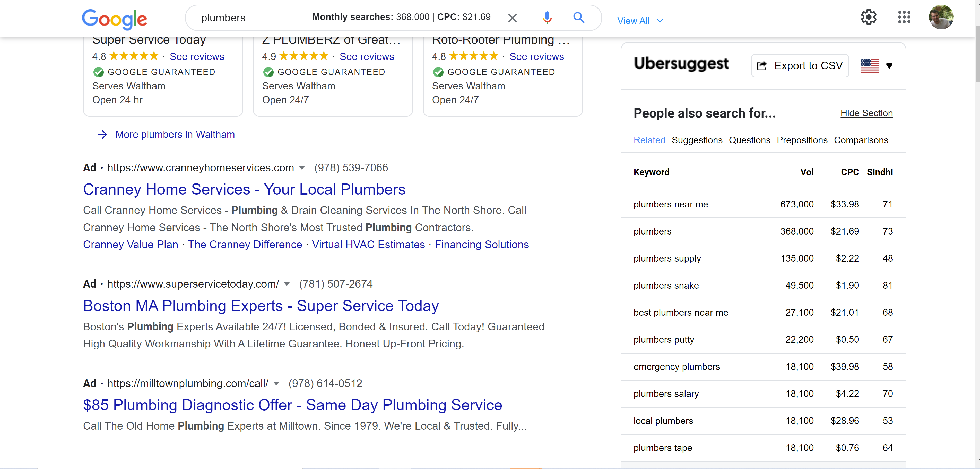Open Boston MA Plumbing Experts ad title
The width and height of the screenshot is (980, 469).
[261, 306]
